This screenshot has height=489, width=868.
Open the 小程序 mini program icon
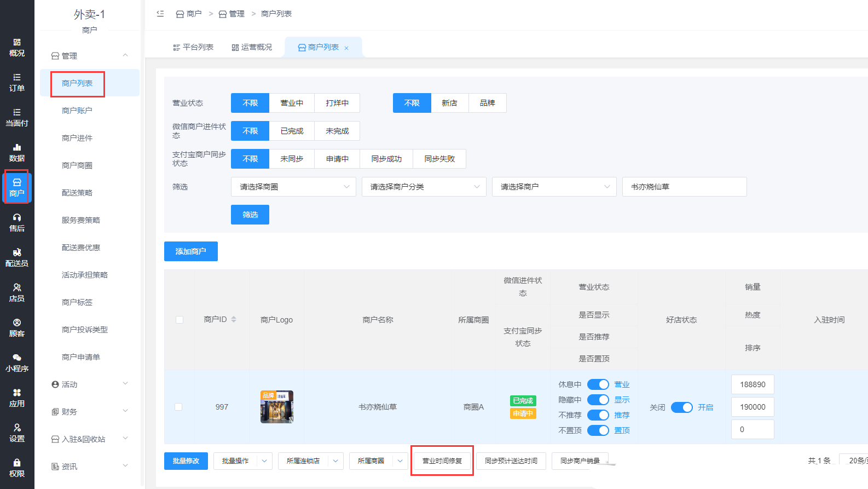[x=17, y=363]
